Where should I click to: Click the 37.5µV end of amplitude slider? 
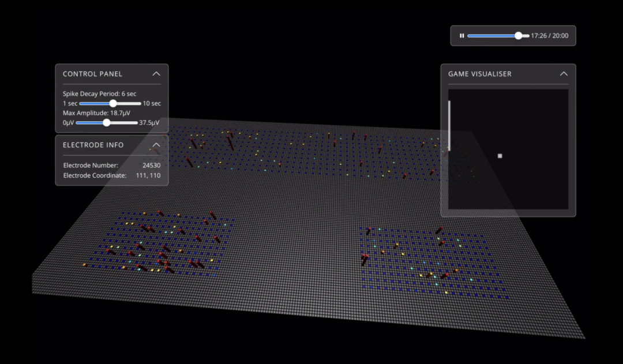[149, 122]
